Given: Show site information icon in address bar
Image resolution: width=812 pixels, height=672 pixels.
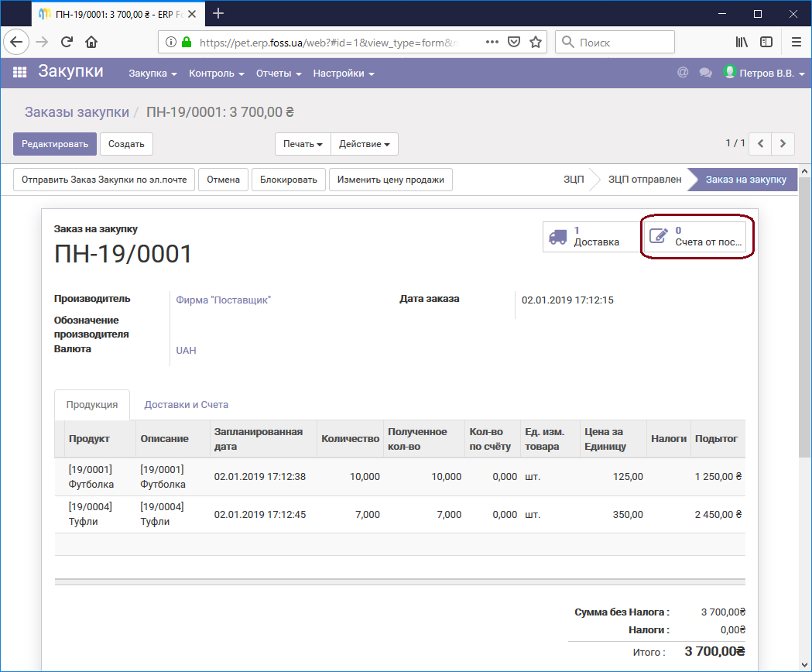Looking at the screenshot, I should tap(170, 42).
